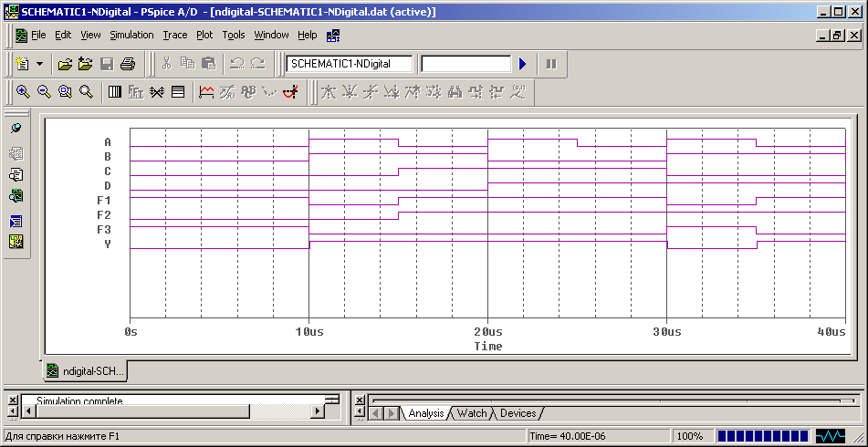Screen dimensions: 868x447
Task: Click the output log horizontal scrollbar
Action: click(173, 411)
